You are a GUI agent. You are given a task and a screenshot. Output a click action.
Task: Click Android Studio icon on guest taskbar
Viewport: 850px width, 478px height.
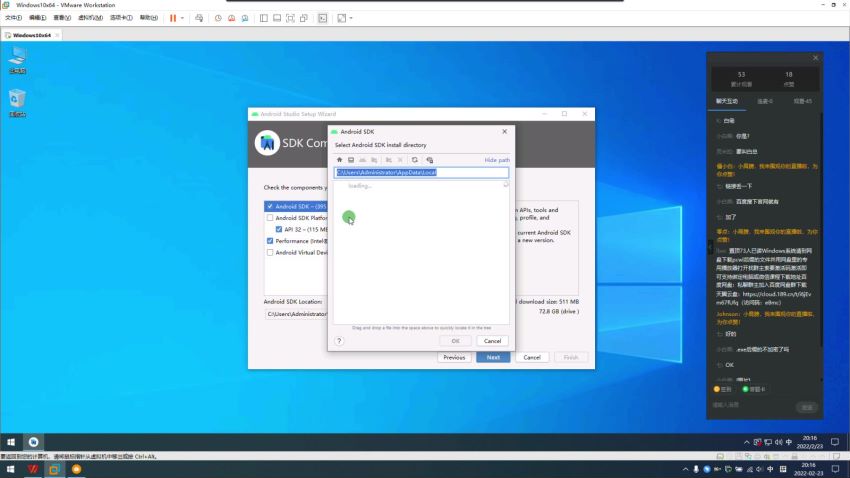point(33,442)
